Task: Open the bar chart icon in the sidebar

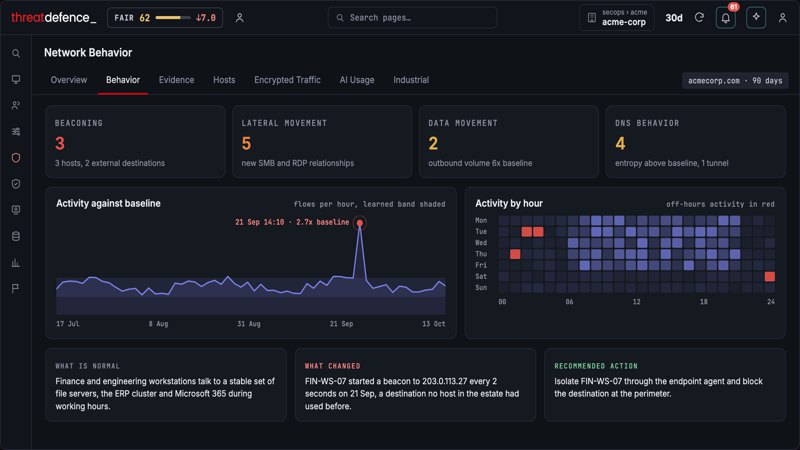Action: coord(16,263)
